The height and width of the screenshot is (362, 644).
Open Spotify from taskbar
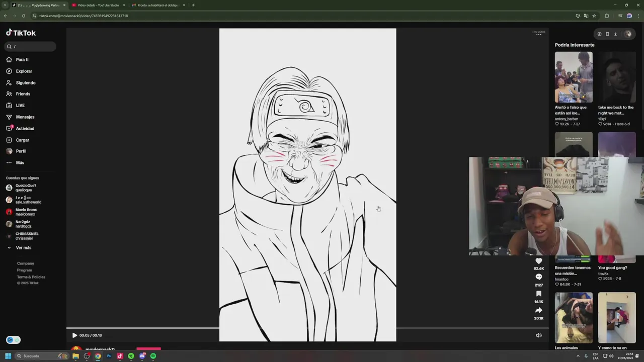click(x=153, y=356)
